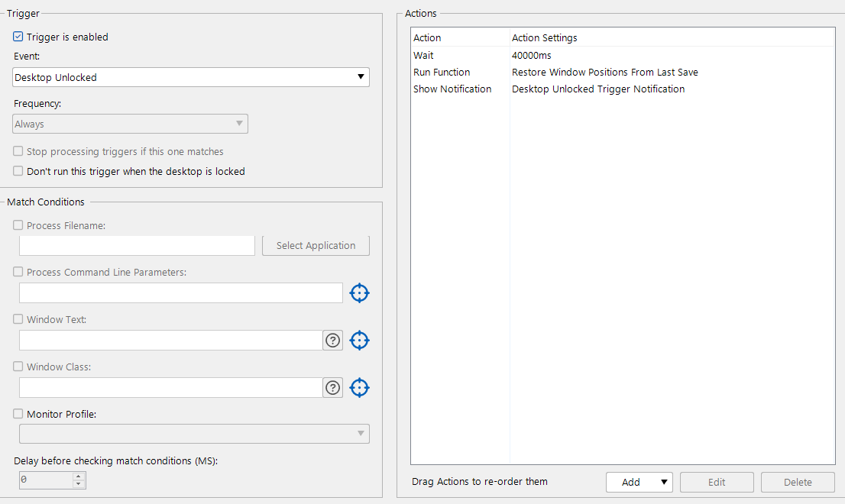The width and height of the screenshot is (845, 504).
Task: Click the Window Class target crosshair icon
Action: [x=359, y=388]
